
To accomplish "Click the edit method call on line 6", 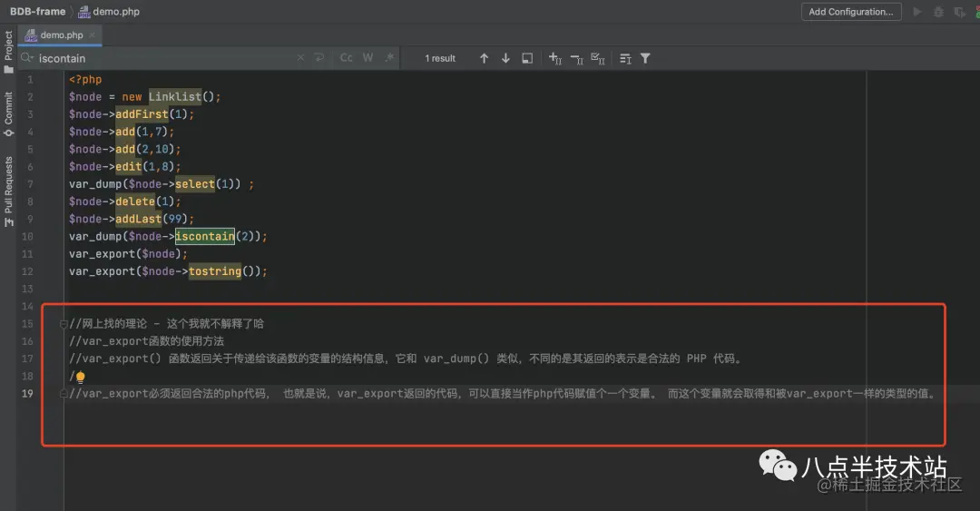I will (129, 167).
